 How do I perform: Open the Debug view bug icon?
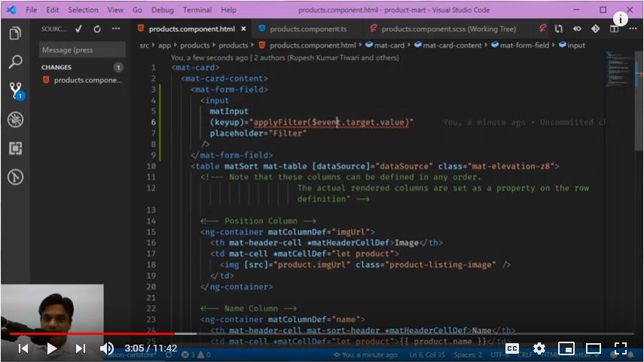(15, 120)
